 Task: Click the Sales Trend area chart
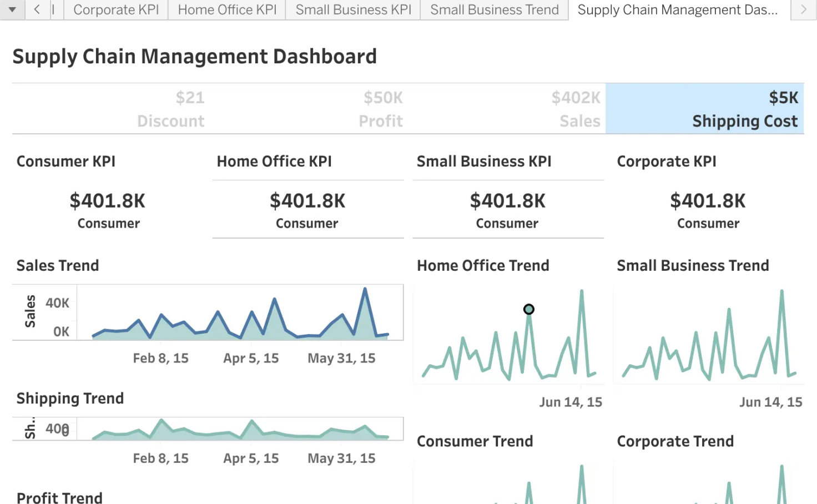point(240,313)
